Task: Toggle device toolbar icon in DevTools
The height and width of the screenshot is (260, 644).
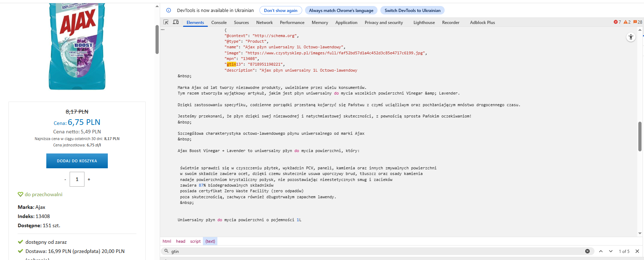Action: tap(176, 22)
